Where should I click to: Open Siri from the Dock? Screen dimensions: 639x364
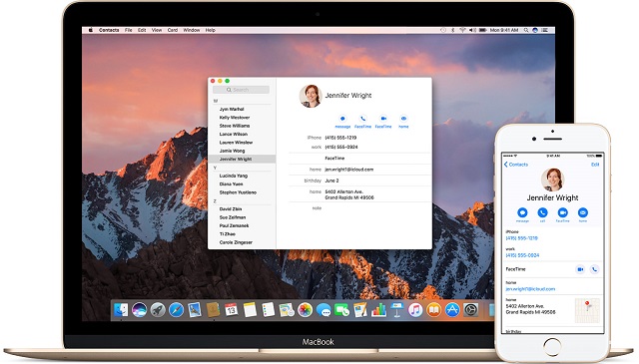pos(139,310)
